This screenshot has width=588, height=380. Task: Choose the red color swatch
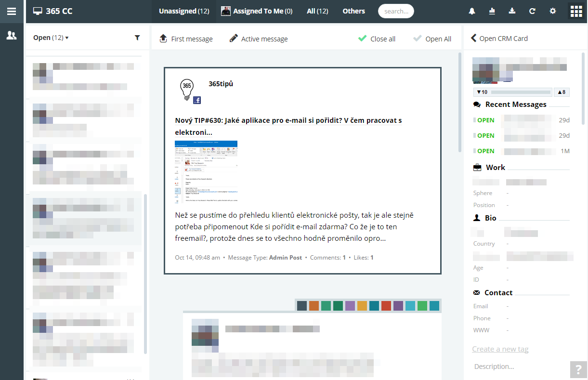tap(386, 306)
